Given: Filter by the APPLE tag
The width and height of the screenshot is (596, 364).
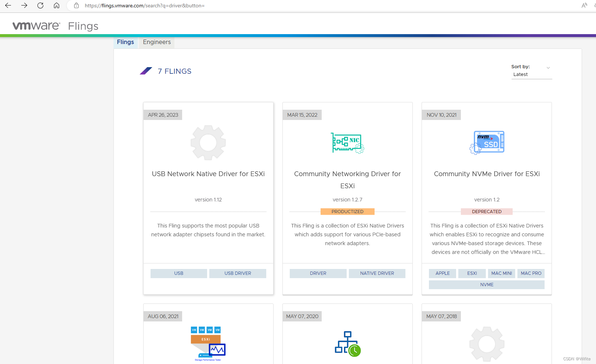Looking at the screenshot, I should [x=443, y=273].
